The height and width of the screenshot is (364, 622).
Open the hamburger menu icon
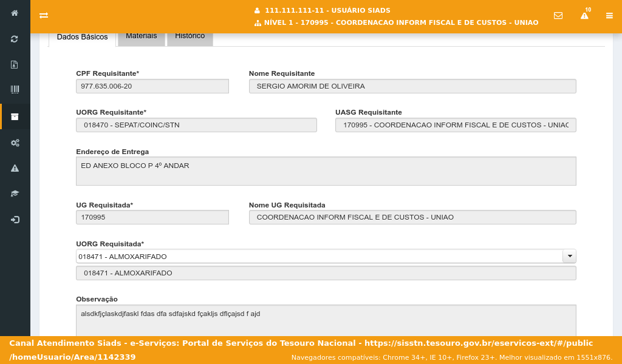(609, 15)
